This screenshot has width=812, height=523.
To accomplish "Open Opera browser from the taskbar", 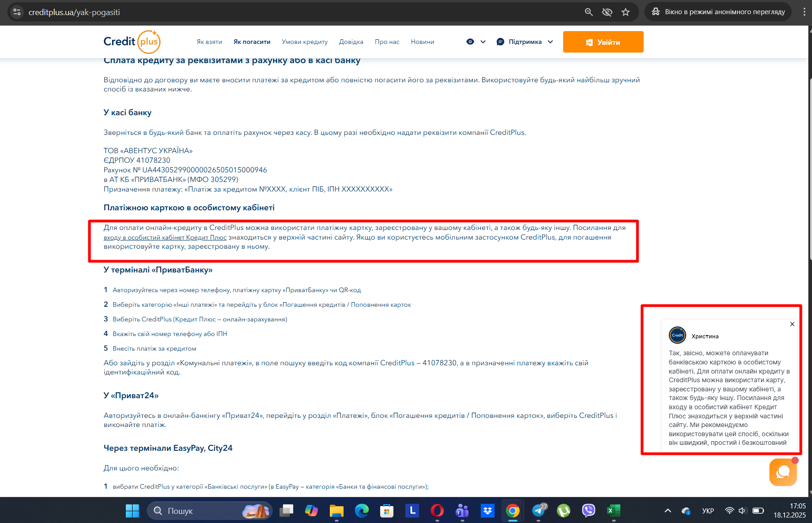I will (437, 511).
